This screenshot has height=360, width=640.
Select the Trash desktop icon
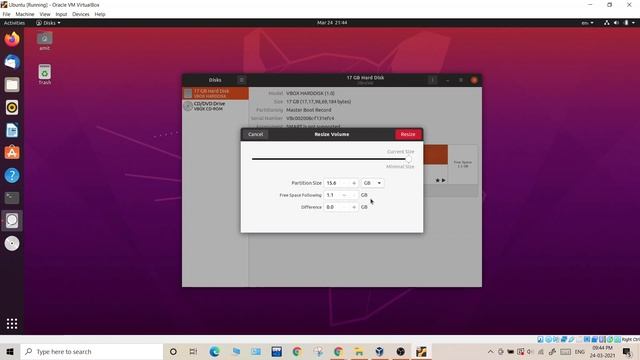click(44, 75)
